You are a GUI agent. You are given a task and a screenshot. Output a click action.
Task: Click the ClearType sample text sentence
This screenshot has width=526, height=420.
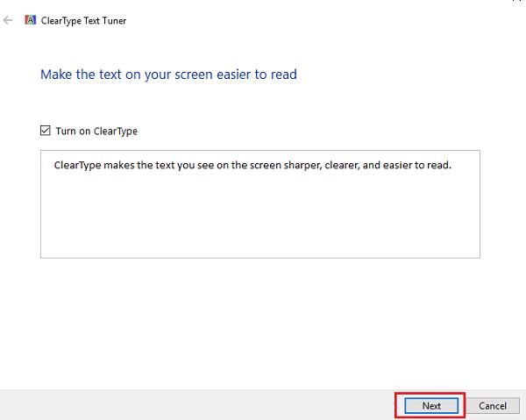[x=252, y=164]
